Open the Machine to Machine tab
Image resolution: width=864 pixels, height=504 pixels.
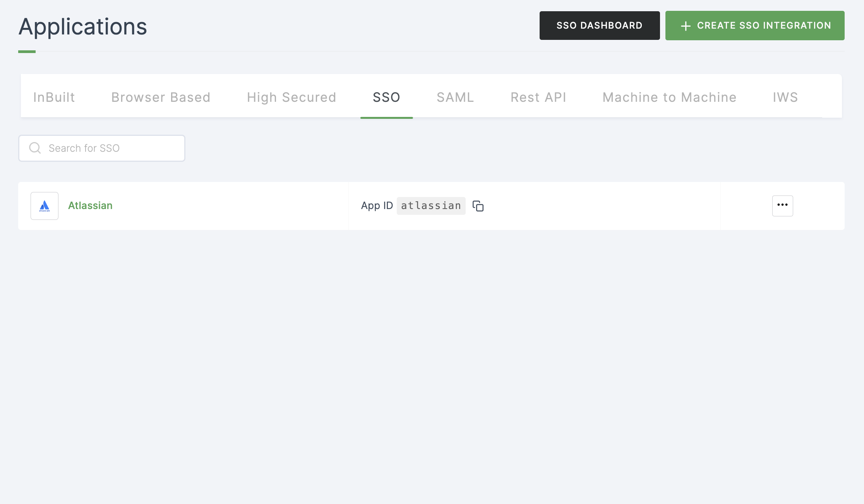coord(669,97)
